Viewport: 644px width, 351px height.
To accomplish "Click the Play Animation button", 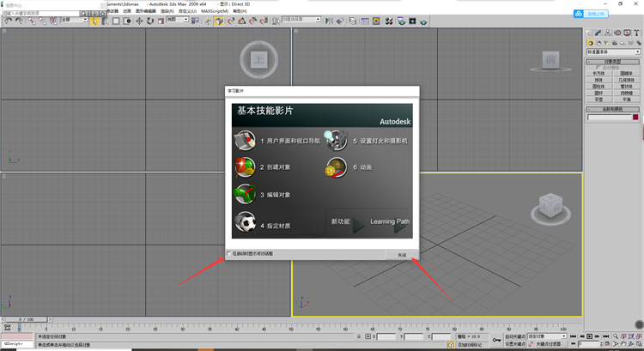I will point(589,336).
